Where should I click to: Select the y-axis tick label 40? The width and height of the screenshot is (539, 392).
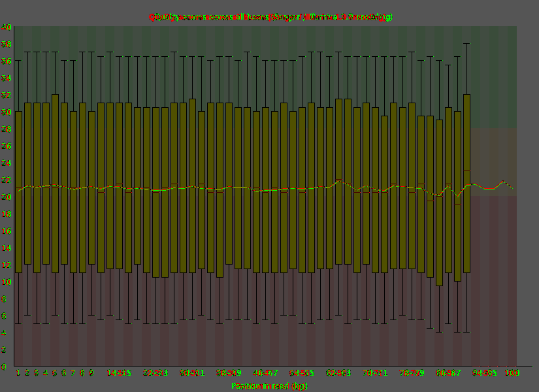coord(6,27)
